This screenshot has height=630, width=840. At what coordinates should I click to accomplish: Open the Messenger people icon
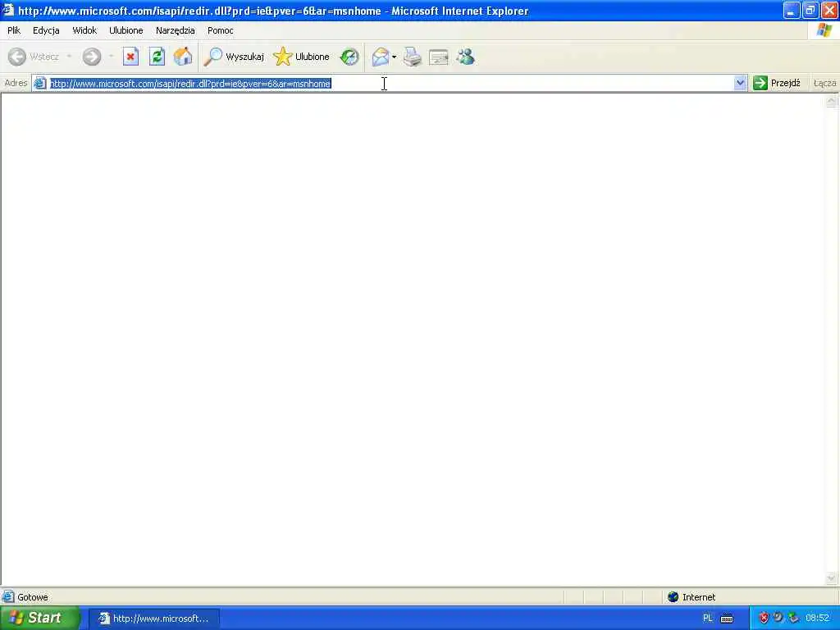pos(466,57)
